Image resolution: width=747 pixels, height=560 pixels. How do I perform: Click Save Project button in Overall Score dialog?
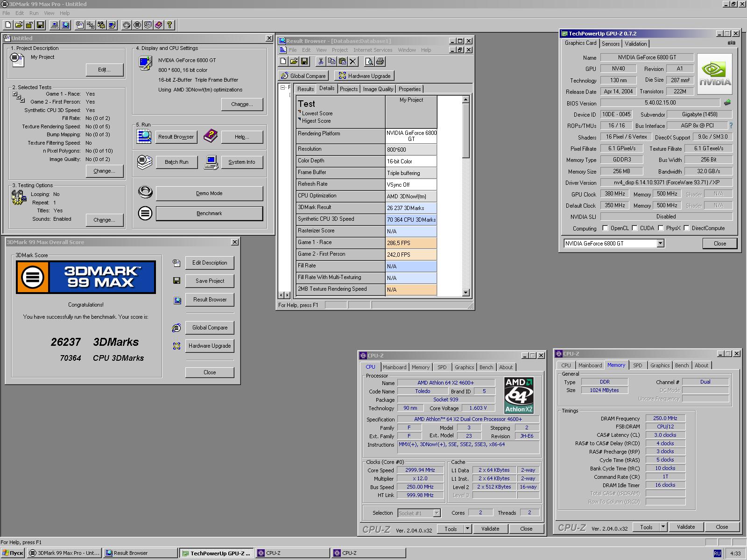pyautogui.click(x=210, y=281)
